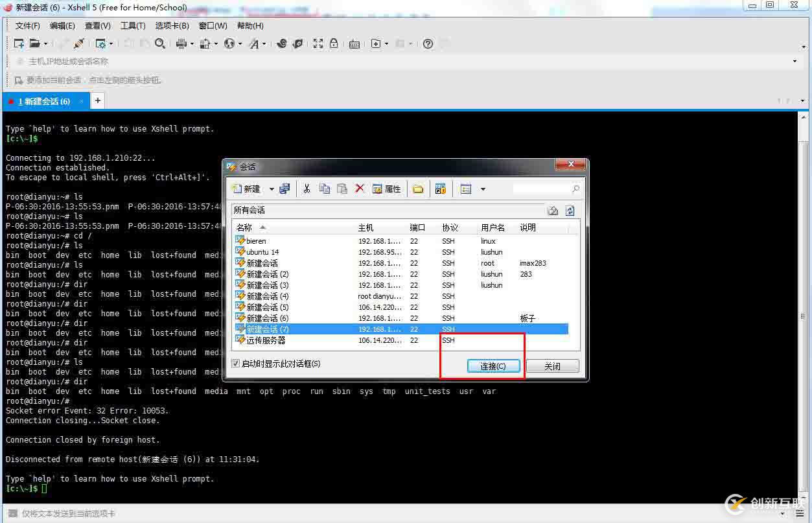The height and width of the screenshot is (523, 812).
Task: Click the Font 'A' icon in main toolbar
Action: pos(253,43)
